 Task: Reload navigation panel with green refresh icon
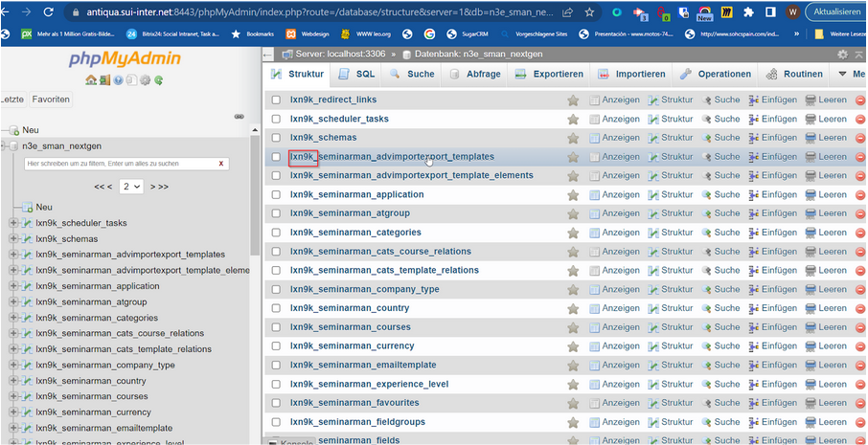pyautogui.click(x=158, y=80)
